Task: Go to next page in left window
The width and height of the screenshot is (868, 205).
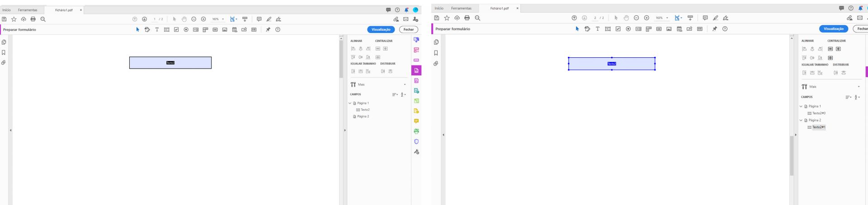Action: point(144,19)
